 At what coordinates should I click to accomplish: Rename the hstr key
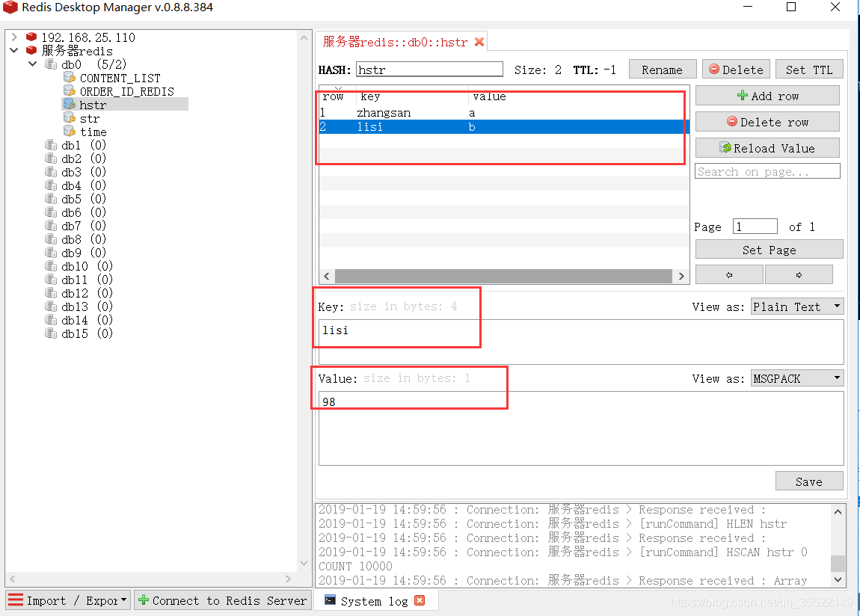click(x=662, y=70)
